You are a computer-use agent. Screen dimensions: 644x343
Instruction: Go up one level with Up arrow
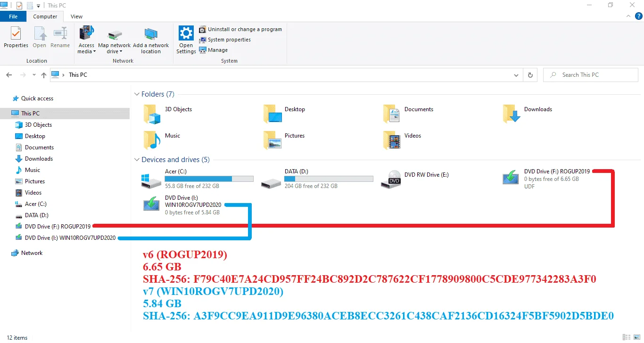pos(44,75)
